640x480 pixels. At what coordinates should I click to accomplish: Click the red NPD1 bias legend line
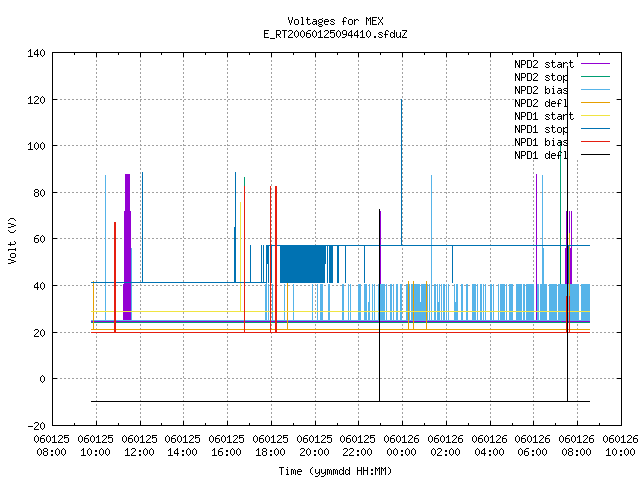tap(596, 142)
